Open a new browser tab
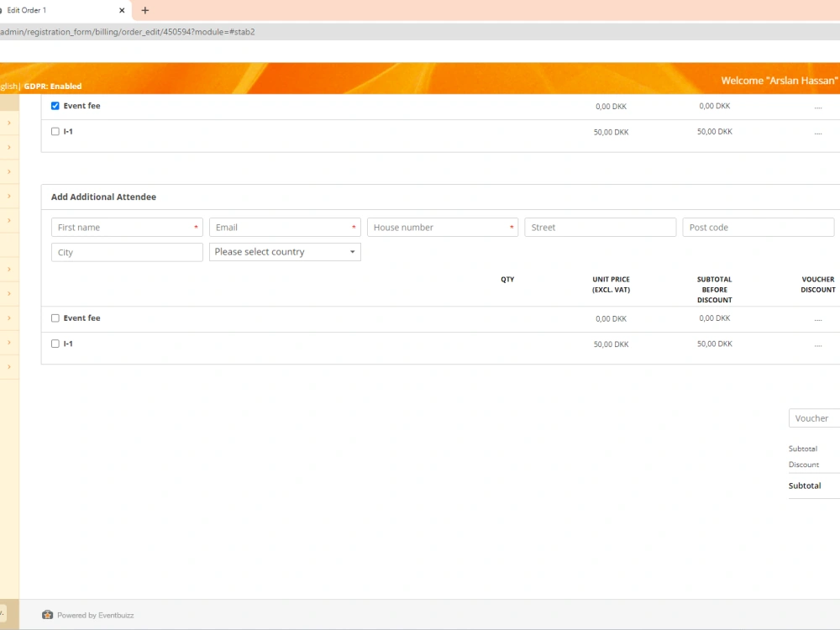 pyautogui.click(x=144, y=10)
